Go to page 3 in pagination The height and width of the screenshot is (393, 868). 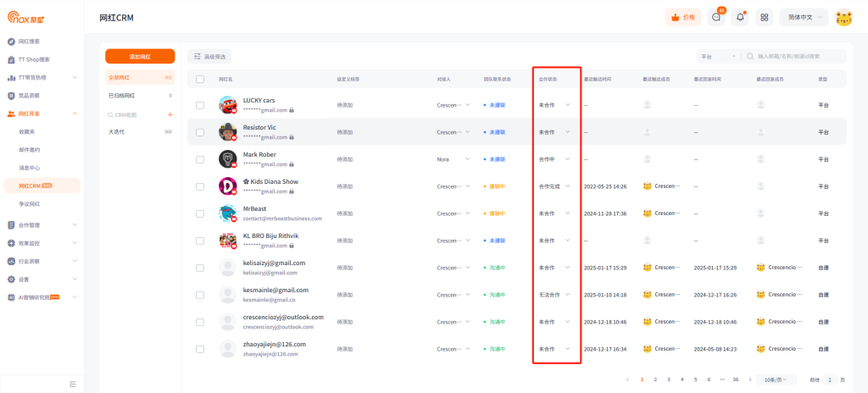click(x=669, y=379)
